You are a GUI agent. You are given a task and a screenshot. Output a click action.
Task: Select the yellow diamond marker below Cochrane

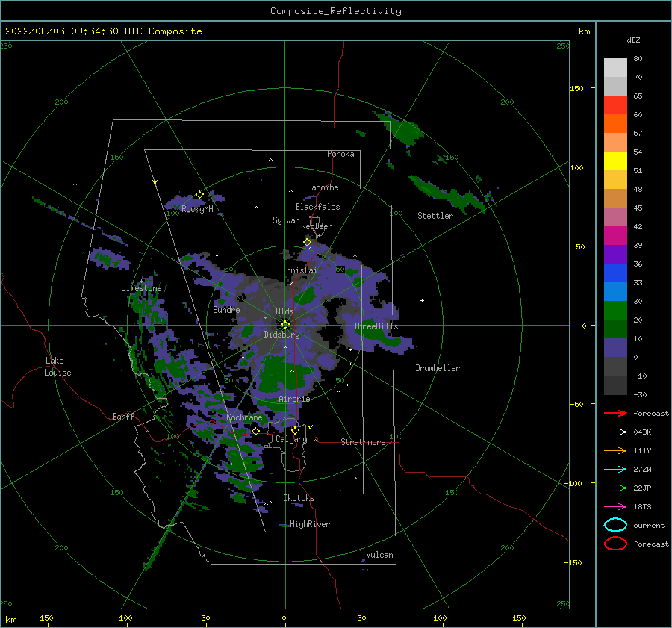[x=255, y=432]
